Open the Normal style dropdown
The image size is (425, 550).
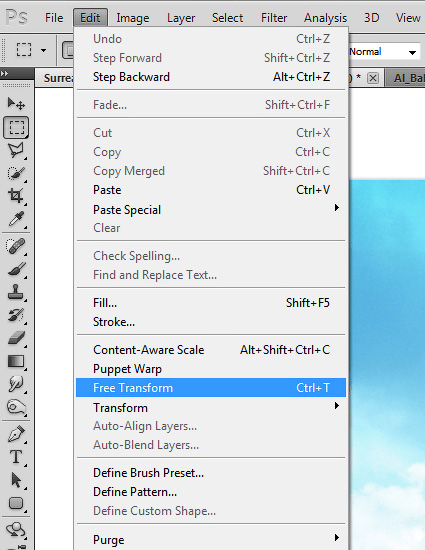(x=384, y=52)
